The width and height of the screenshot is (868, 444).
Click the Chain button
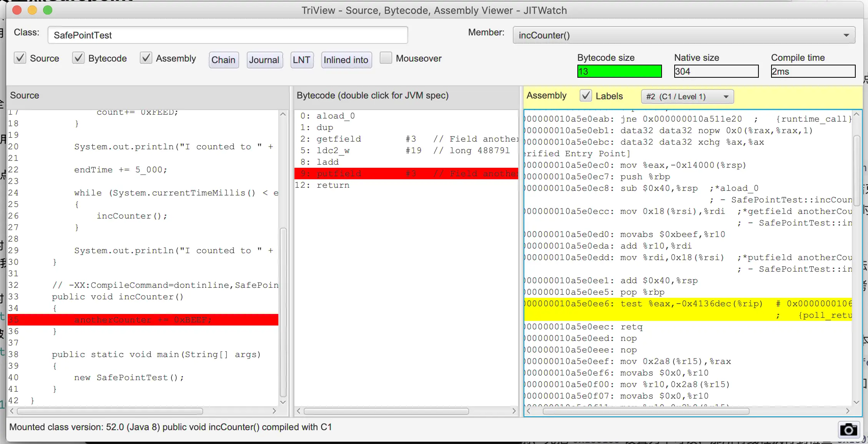(x=223, y=60)
